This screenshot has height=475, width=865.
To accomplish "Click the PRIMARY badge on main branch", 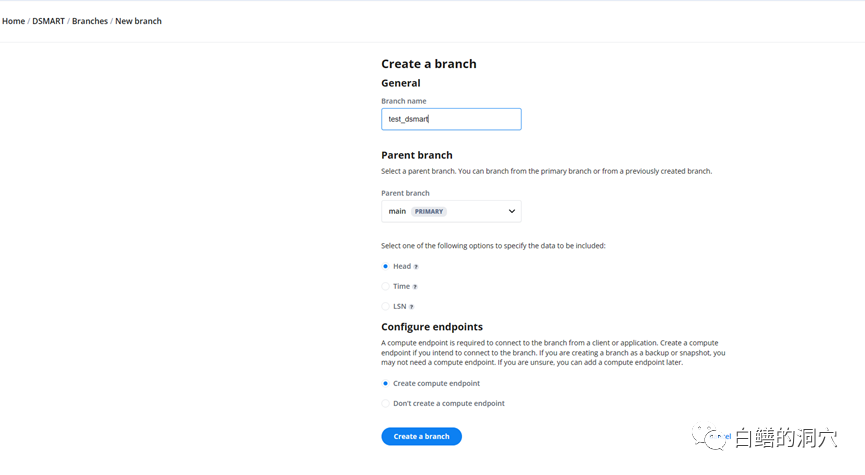I will click(429, 212).
